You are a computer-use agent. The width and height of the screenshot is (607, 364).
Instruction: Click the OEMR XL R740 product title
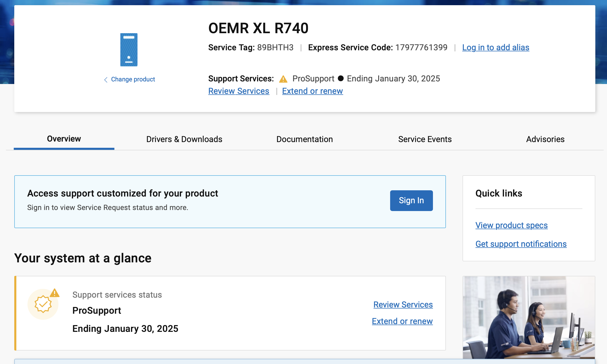click(258, 28)
